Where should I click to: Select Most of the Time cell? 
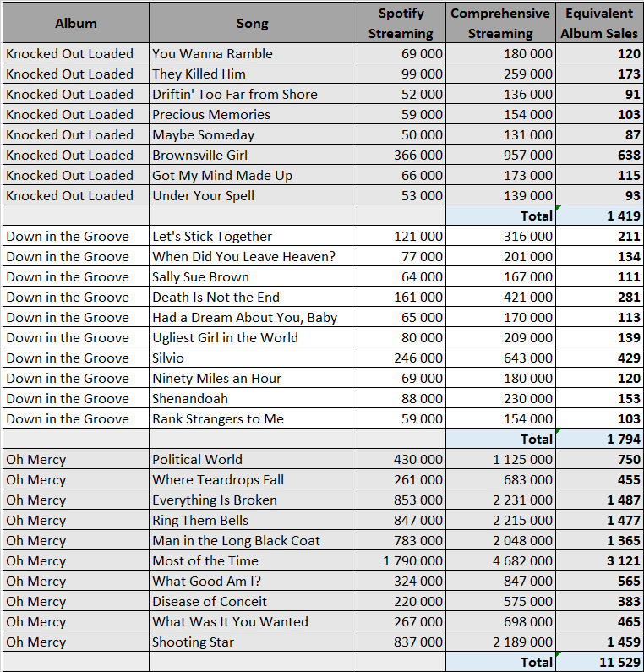[x=253, y=560]
